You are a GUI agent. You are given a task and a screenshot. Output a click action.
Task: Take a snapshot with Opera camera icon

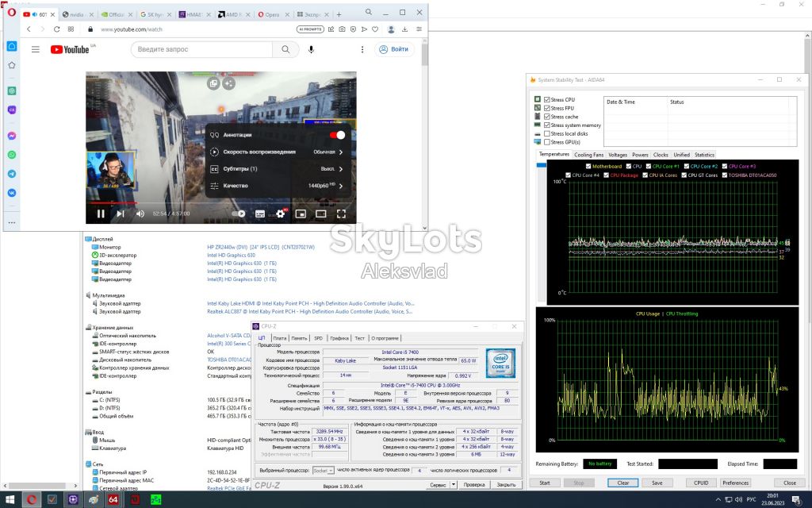click(342, 29)
